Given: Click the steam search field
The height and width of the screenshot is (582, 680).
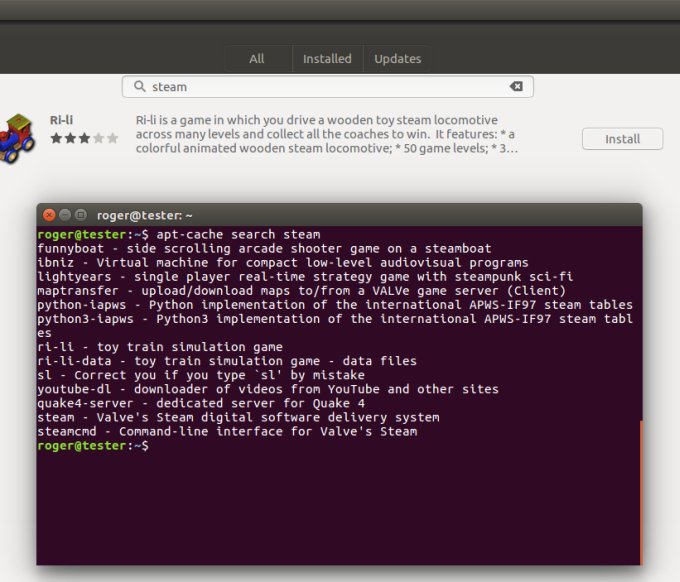Looking at the screenshot, I should [327, 87].
